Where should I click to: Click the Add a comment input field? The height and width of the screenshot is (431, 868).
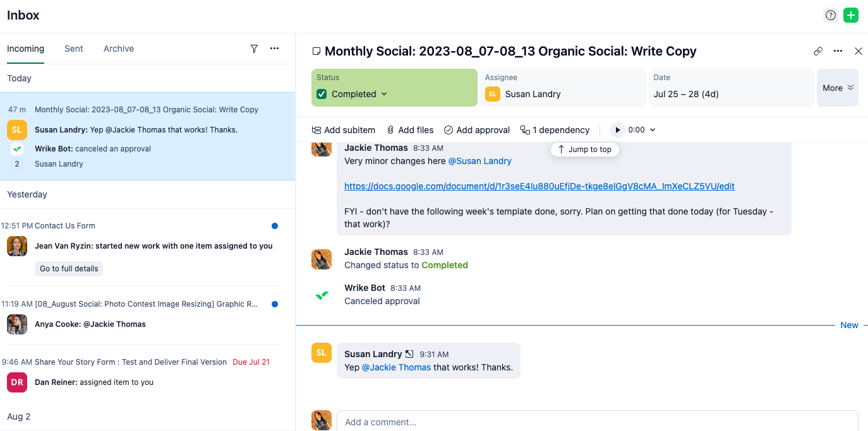(597, 422)
